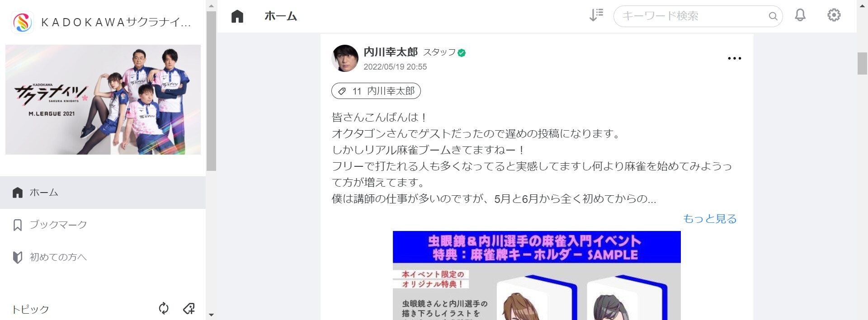This screenshot has width=868, height=320.
Task: Click the 内川幸太郎 profile avatar
Action: 345,58
